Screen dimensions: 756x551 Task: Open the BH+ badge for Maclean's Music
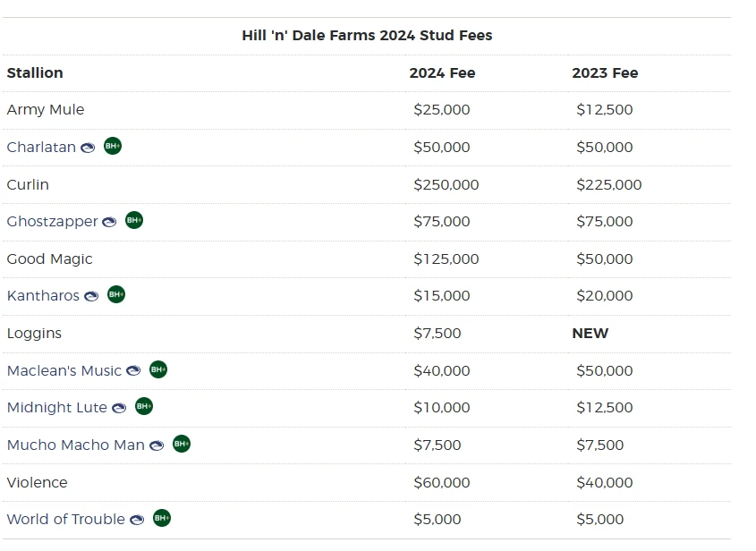point(158,369)
